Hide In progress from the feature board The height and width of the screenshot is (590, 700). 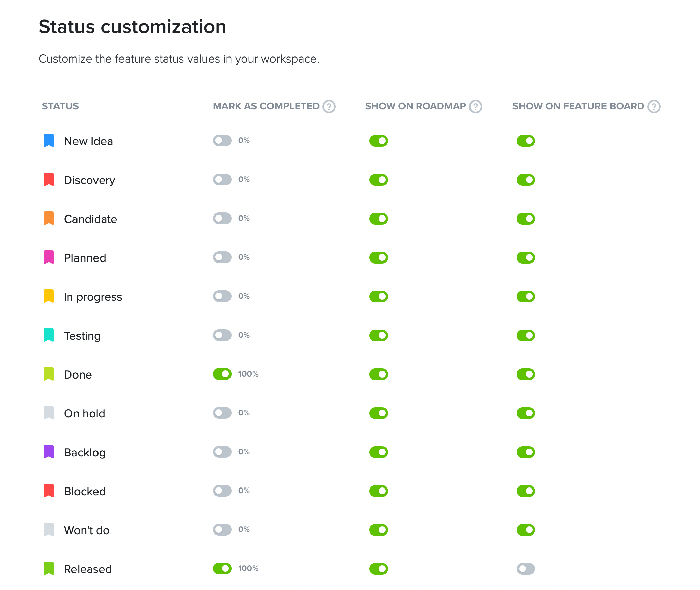coord(526,296)
